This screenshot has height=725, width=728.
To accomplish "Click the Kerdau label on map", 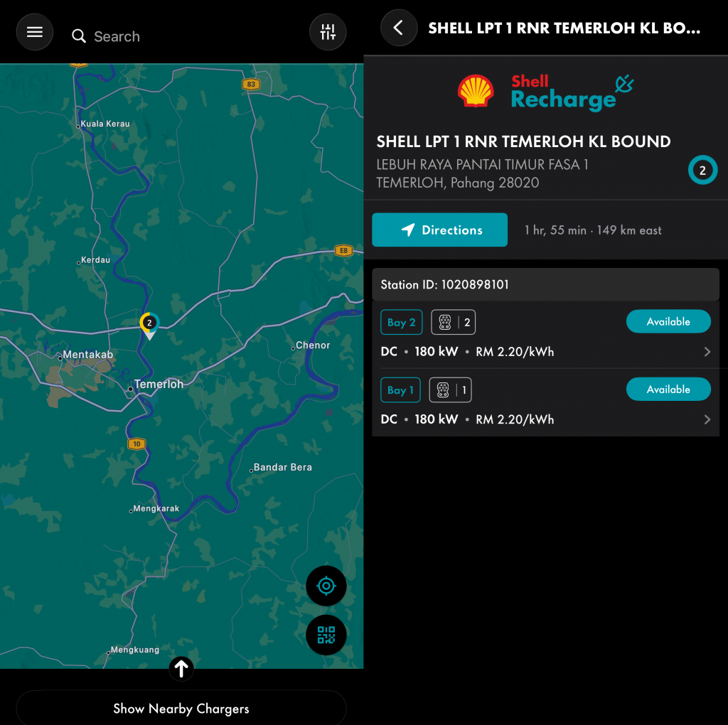I will (x=96, y=260).
